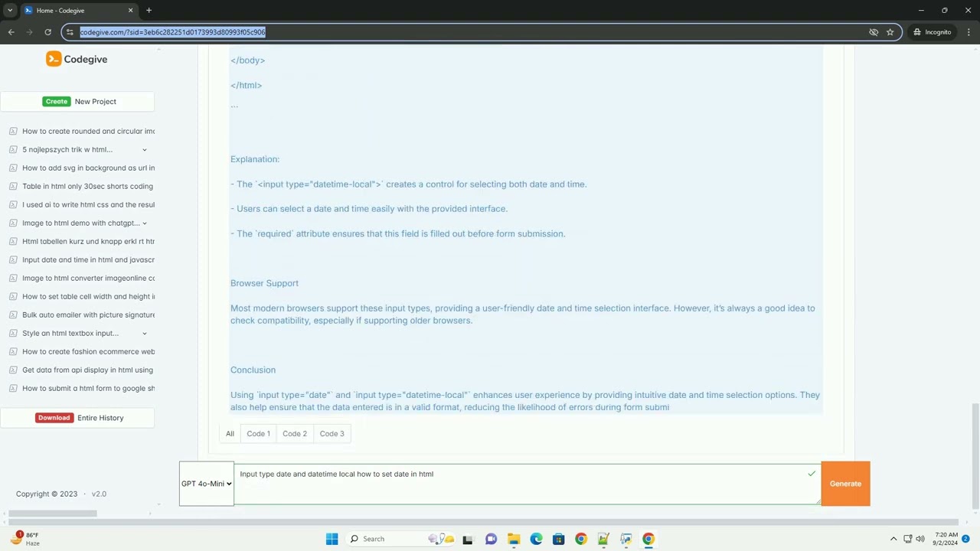
Task: Open 'How to create rounded and circular' project
Action: pyautogui.click(x=88, y=131)
